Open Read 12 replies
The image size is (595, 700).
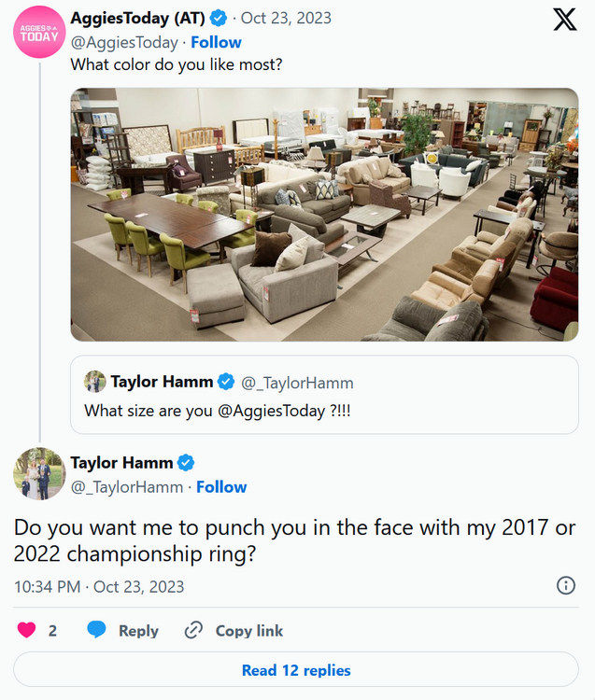296,670
